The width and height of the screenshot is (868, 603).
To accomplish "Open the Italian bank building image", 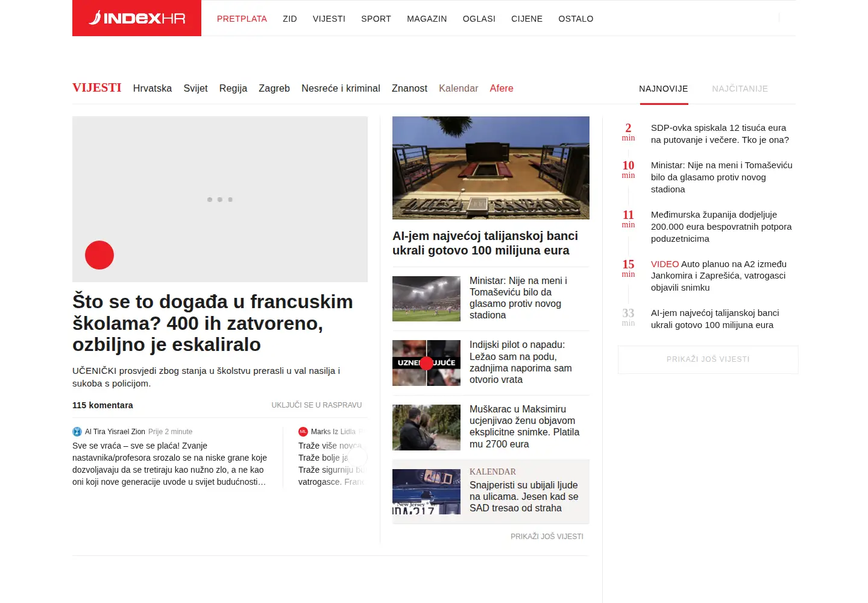I will (x=491, y=168).
